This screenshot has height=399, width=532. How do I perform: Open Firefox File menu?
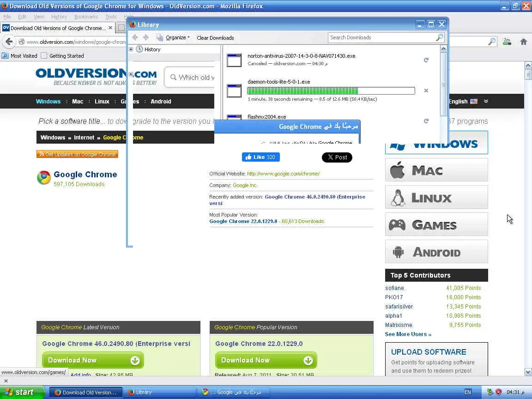pos(7,17)
